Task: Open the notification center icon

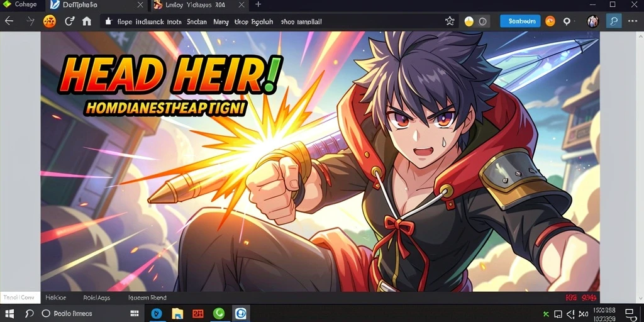Action: coord(630,313)
